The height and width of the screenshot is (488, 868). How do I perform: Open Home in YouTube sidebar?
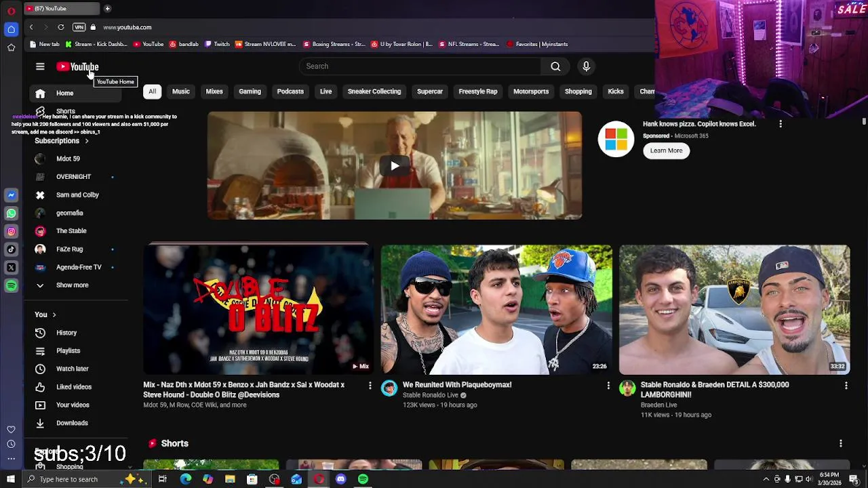click(76, 94)
